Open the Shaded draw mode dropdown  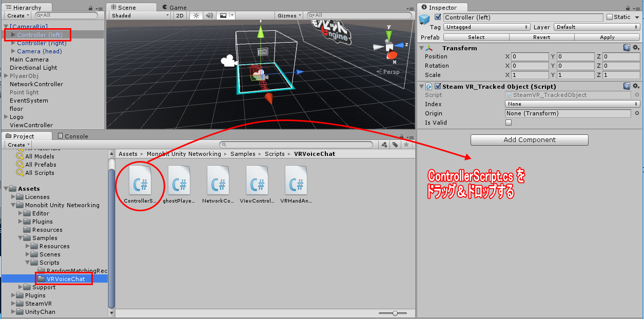tap(140, 15)
